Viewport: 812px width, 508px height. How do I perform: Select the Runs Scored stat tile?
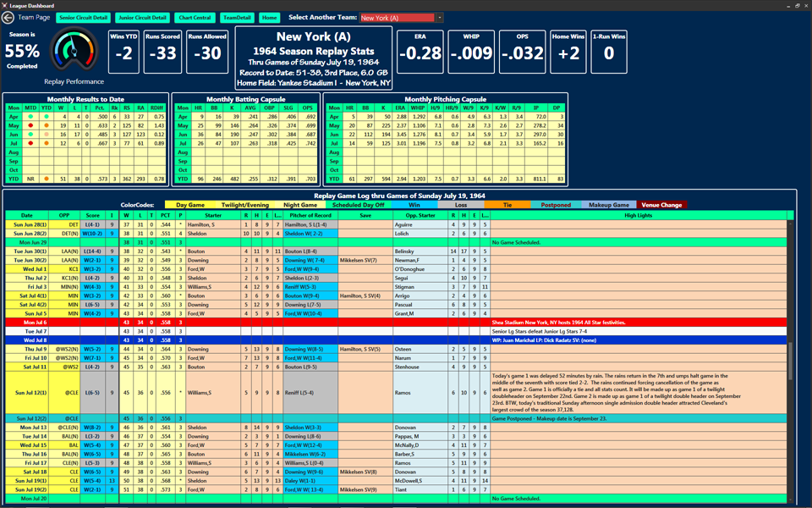coord(162,52)
